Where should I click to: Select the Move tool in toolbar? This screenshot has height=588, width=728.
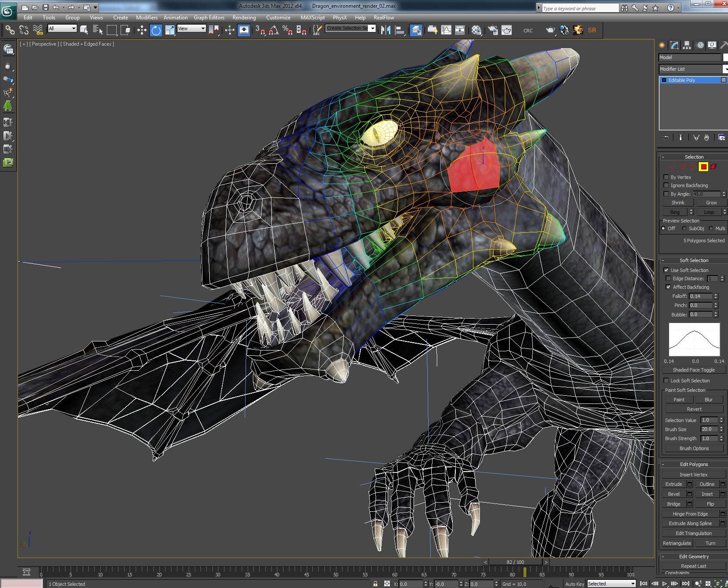142,30
